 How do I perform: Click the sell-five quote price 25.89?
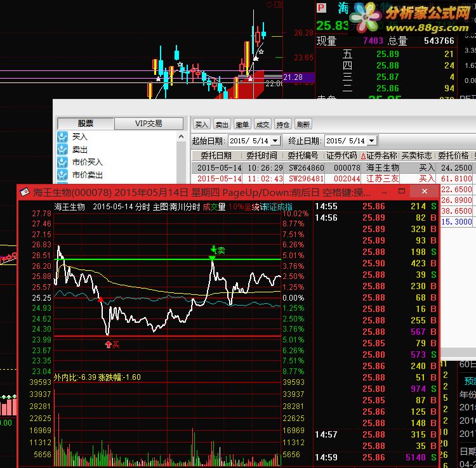point(388,54)
